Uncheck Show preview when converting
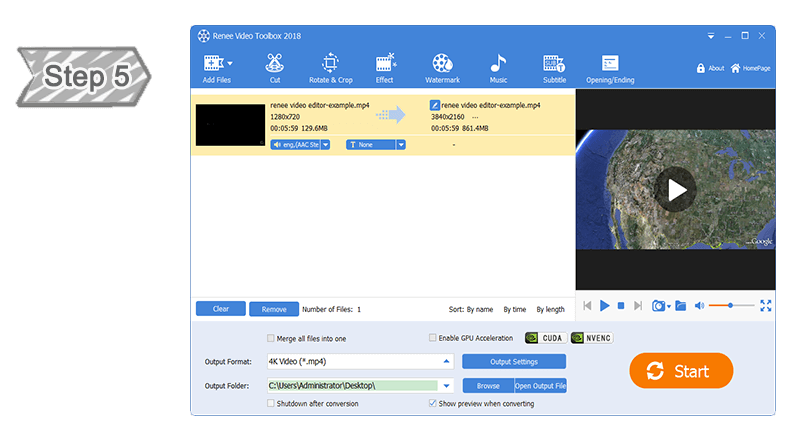The width and height of the screenshot is (799, 437). 433,403
